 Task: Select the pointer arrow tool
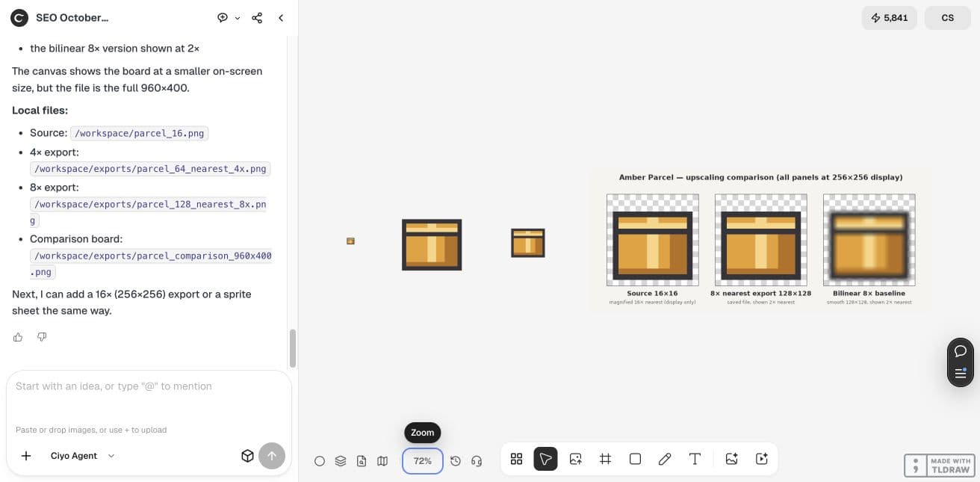[545, 459]
